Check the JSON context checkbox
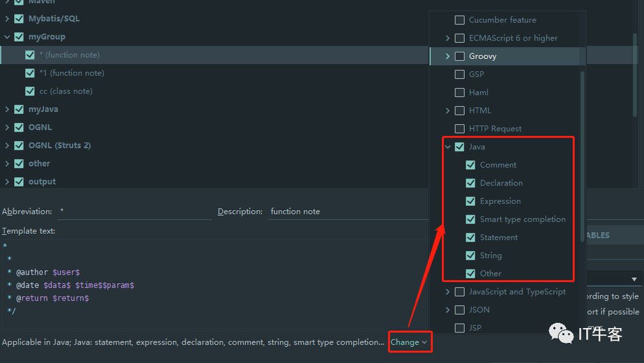The width and height of the screenshot is (644, 363). click(459, 310)
